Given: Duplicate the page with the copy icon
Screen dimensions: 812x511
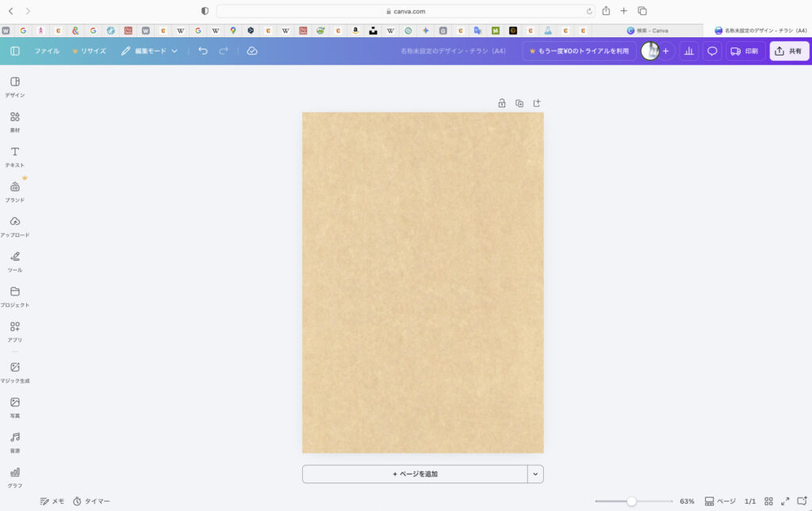Looking at the screenshot, I should [x=519, y=103].
